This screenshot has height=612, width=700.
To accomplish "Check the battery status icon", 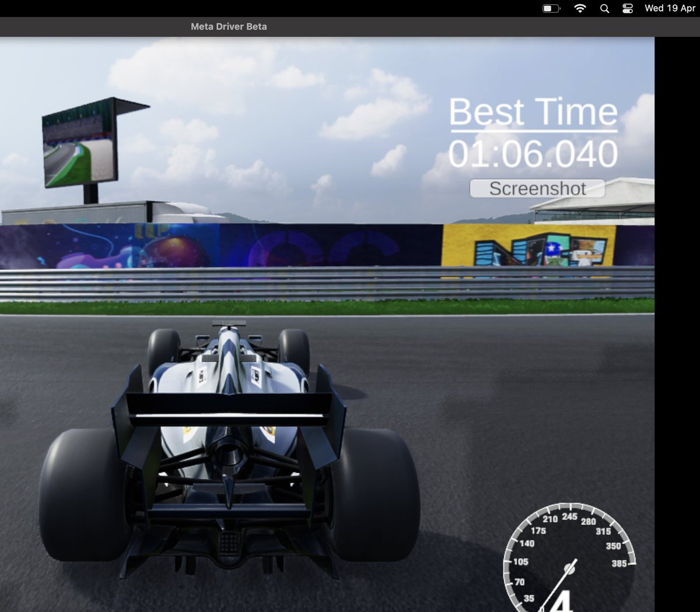I will pyautogui.click(x=551, y=8).
